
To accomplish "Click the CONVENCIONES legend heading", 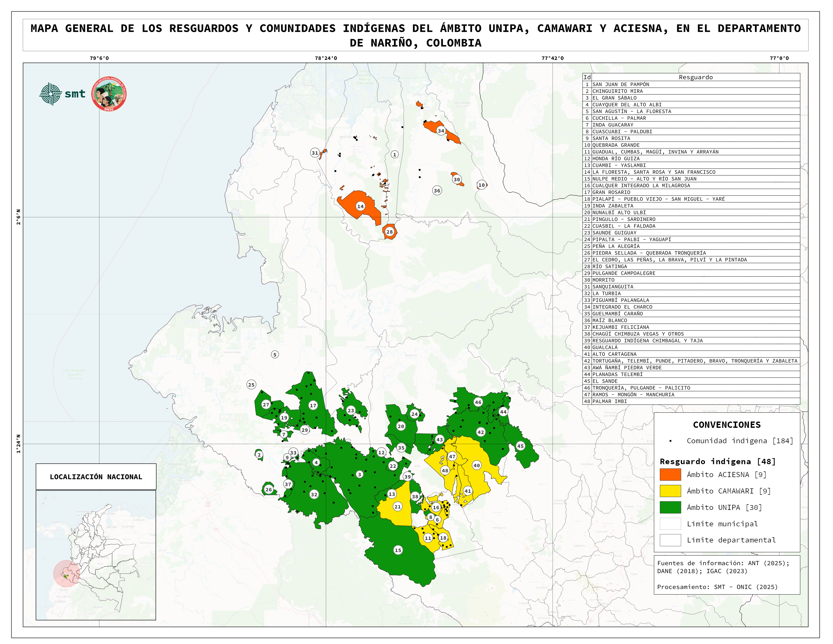I will (726, 425).
